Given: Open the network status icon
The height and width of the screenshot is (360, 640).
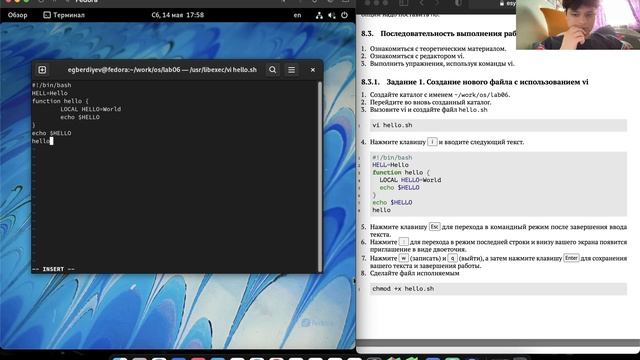Looking at the screenshot, I should (x=319, y=16).
